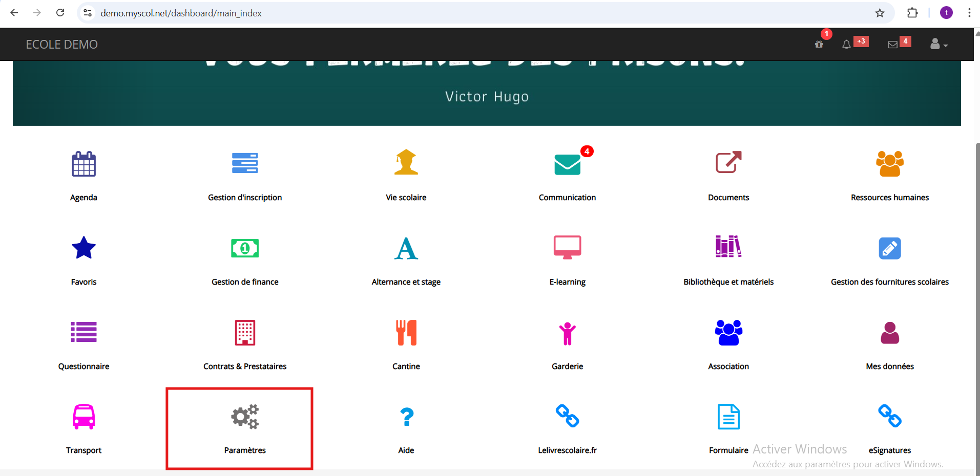Open the Gestion de finance icon

tap(244, 249)
